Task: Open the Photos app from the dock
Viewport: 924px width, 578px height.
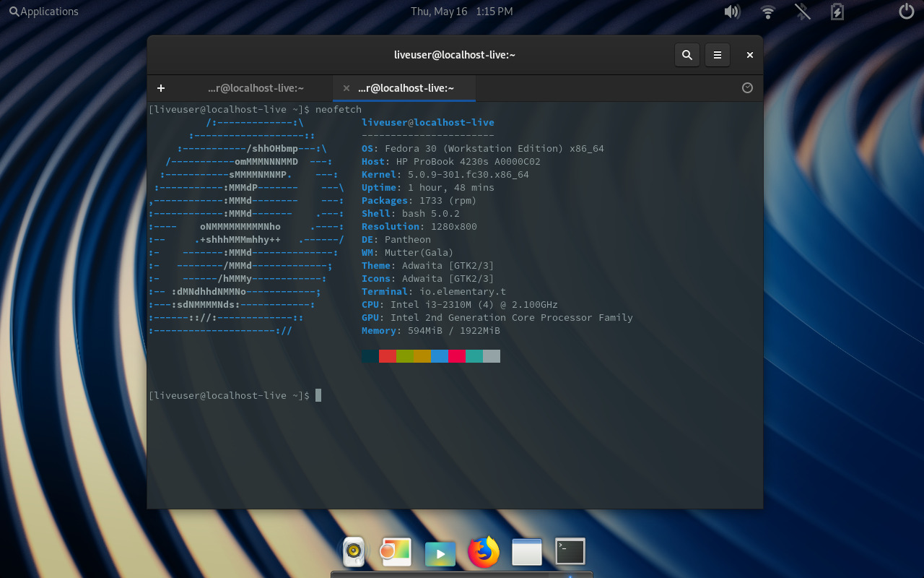Action: [396, 551]
